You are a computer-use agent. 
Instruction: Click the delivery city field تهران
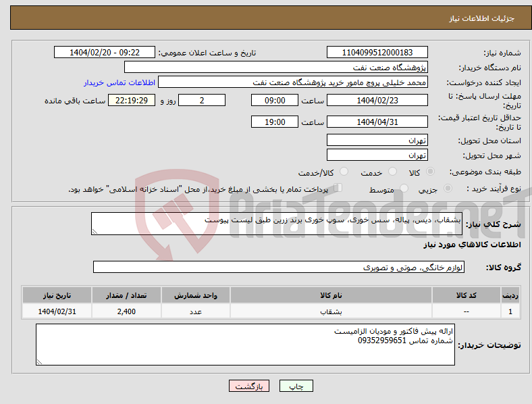pyautogui.click(x=377, y=155)
